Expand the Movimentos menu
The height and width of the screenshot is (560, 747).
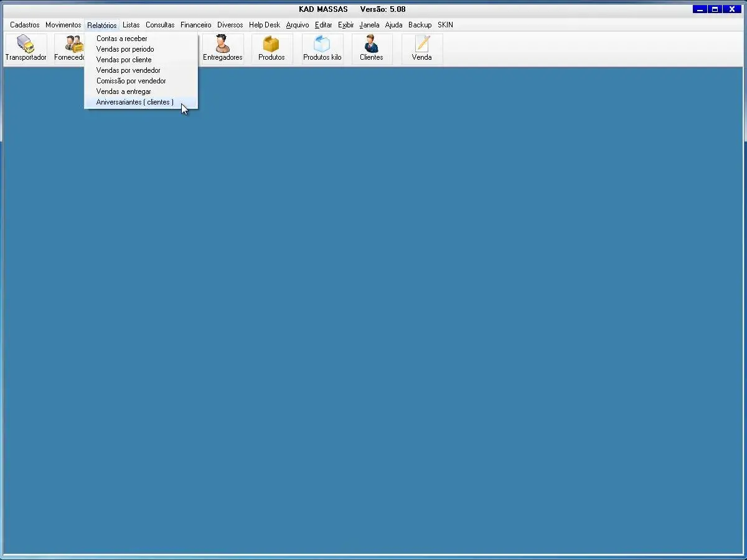63,25
